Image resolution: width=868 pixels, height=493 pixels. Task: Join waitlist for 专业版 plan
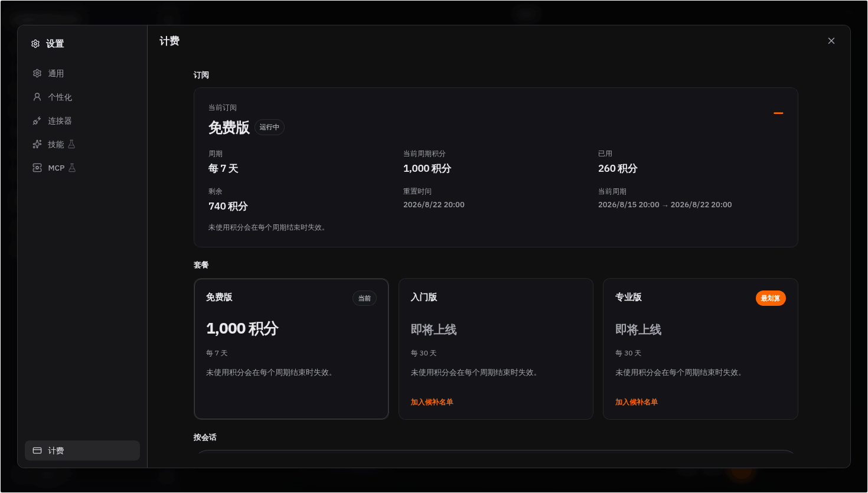point(637,402)
